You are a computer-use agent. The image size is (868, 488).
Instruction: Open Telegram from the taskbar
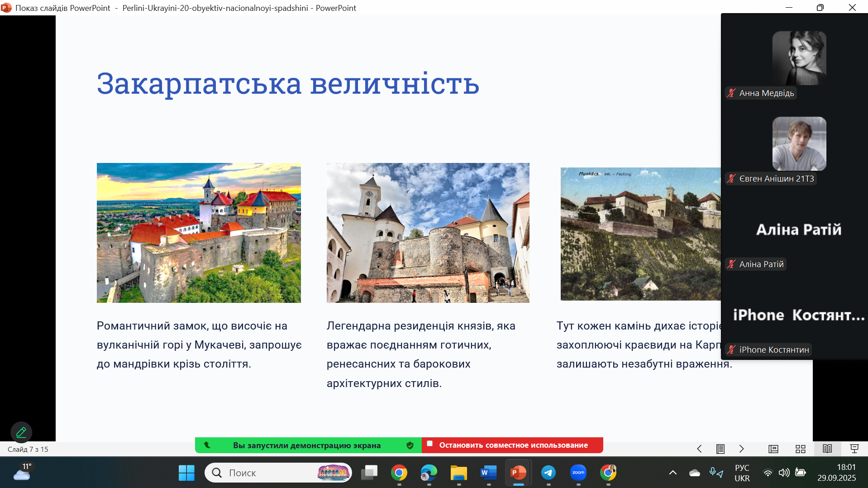tap(548, 473)
